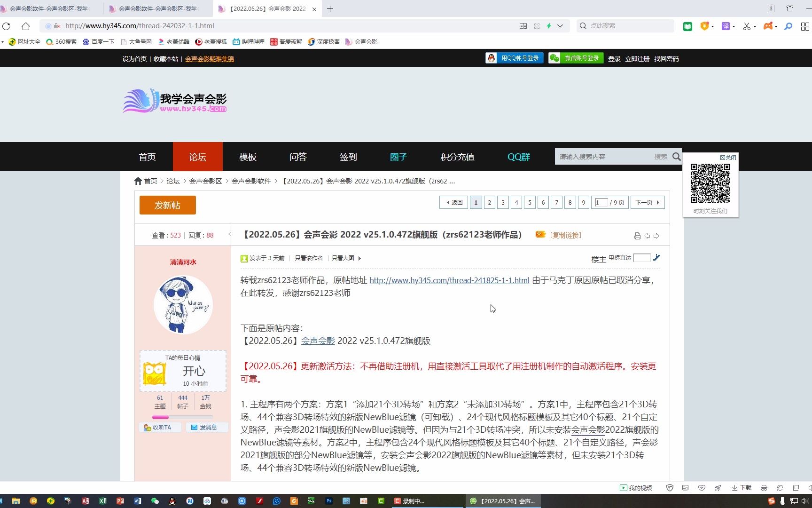Open the 百度一下 bookmark
Image resolution: width=812 pixels, height=508 pixels.
coord(98,42)
